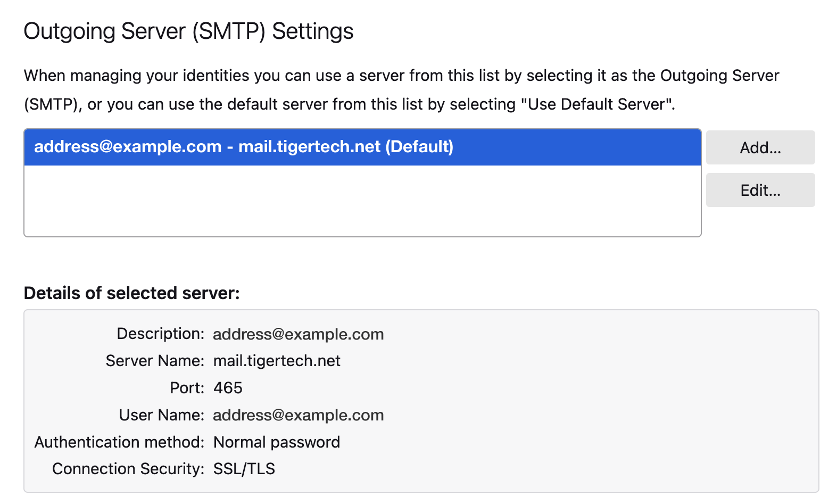Click the Port label
This screenshot has width=837, height=504.
pyautogui.click(x=187, y=388)
